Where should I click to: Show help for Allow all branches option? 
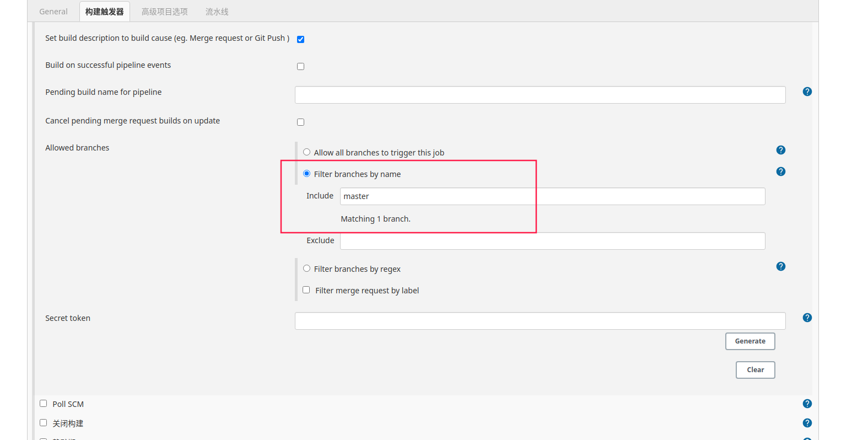tap(780, 150)
